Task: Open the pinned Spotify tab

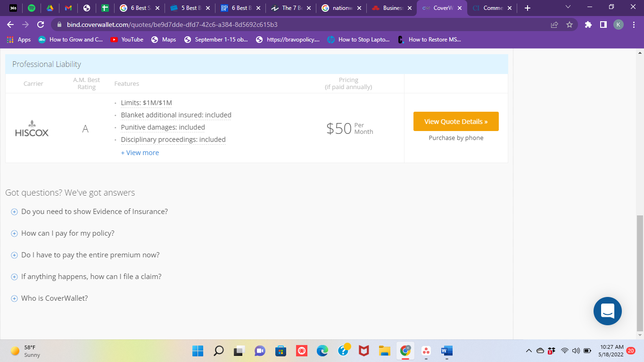Action: (32, 8)
